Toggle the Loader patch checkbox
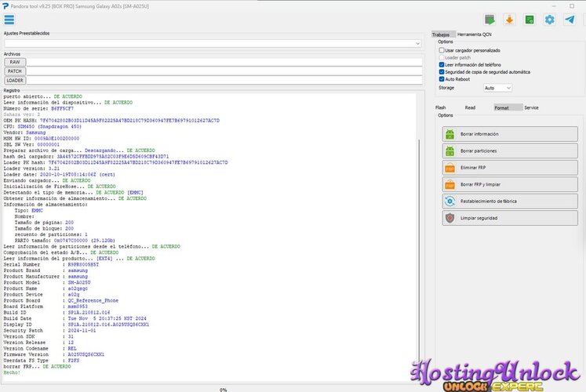The image size is (586, 392). click(442, 57)
